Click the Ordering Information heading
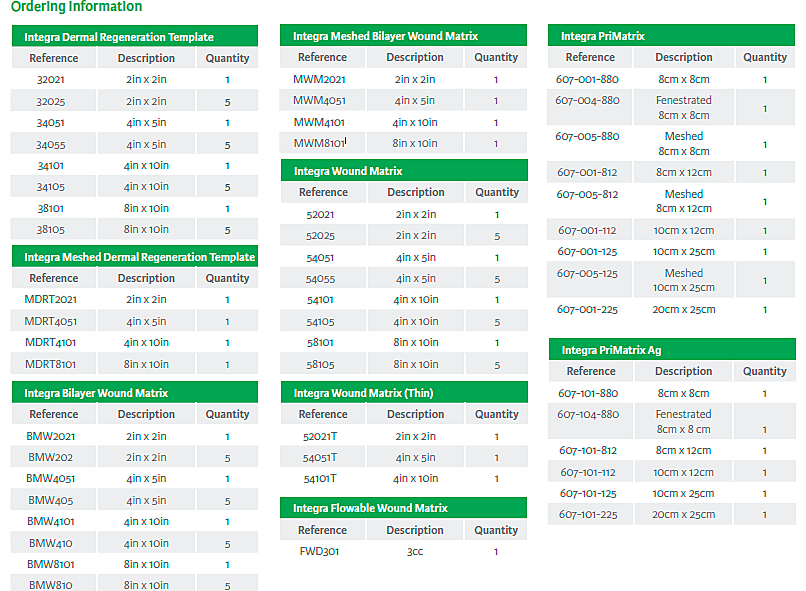This screenshot has width=806, height=591. coord(76,7)
